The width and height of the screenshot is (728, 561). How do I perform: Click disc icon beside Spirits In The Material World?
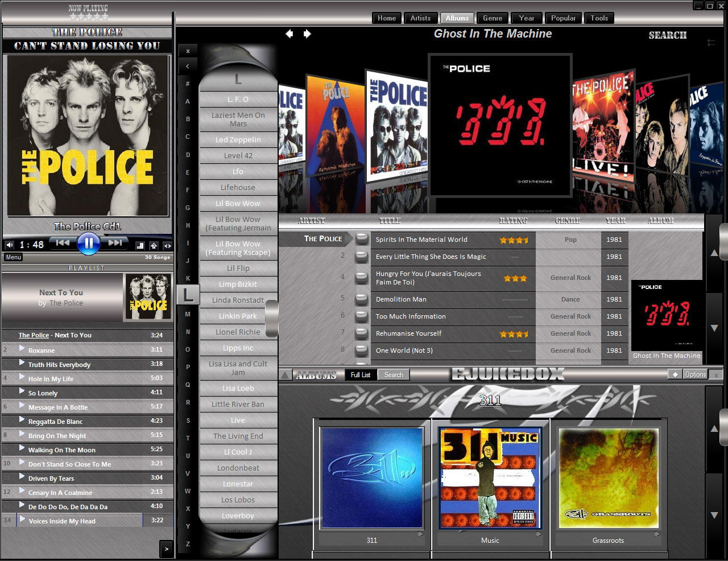point(362,240)
